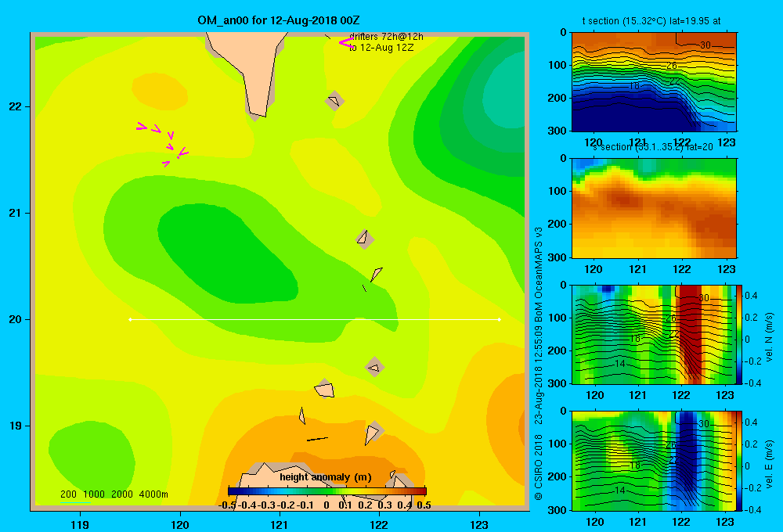Click the bathymetry legend '200 1000 2000 4000m'
This screenshot has height=532, width=783.
coord(114,494)
